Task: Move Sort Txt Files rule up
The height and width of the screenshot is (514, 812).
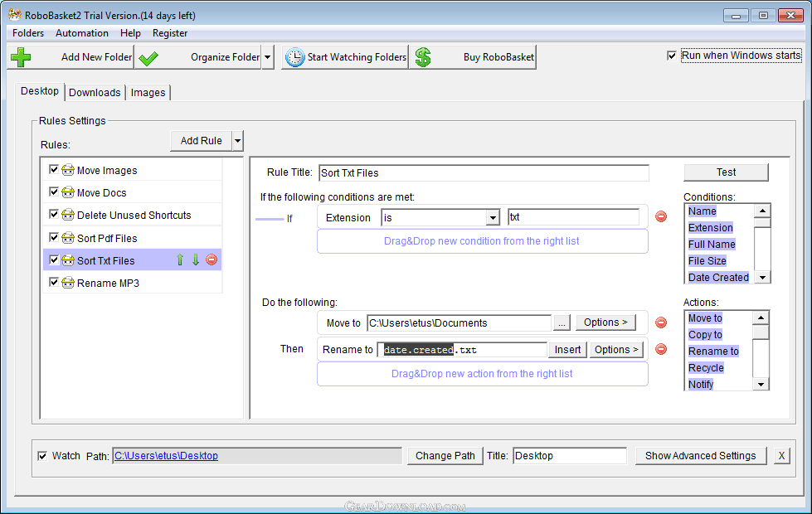Action: pyautogui.click(x=180, y=259)
